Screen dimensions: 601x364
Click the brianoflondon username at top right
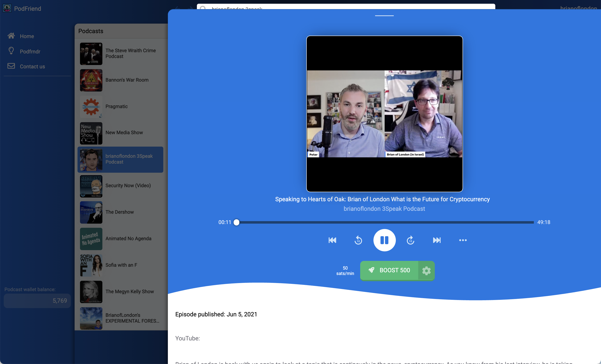click(x=578, y=8)
